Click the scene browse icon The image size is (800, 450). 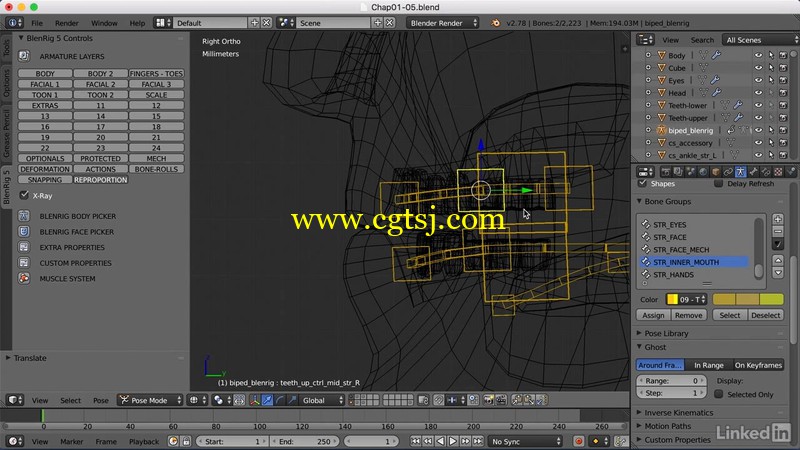(x=286, y=23)
